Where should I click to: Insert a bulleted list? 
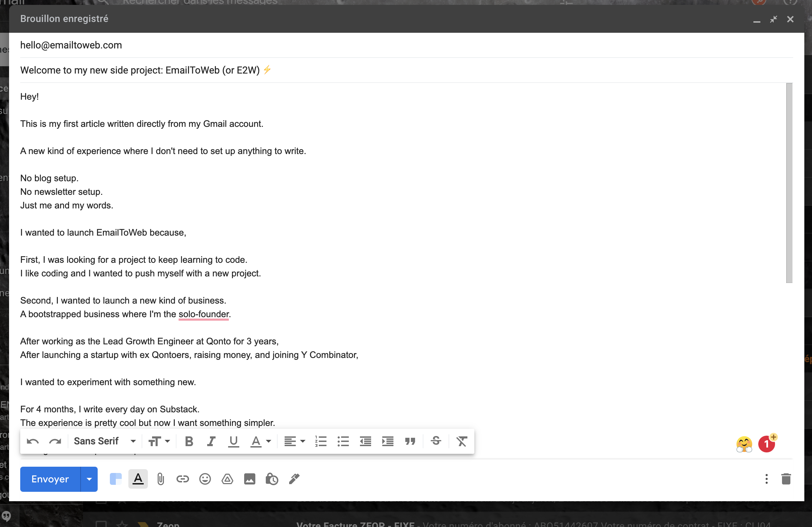[x=343, y=441]
